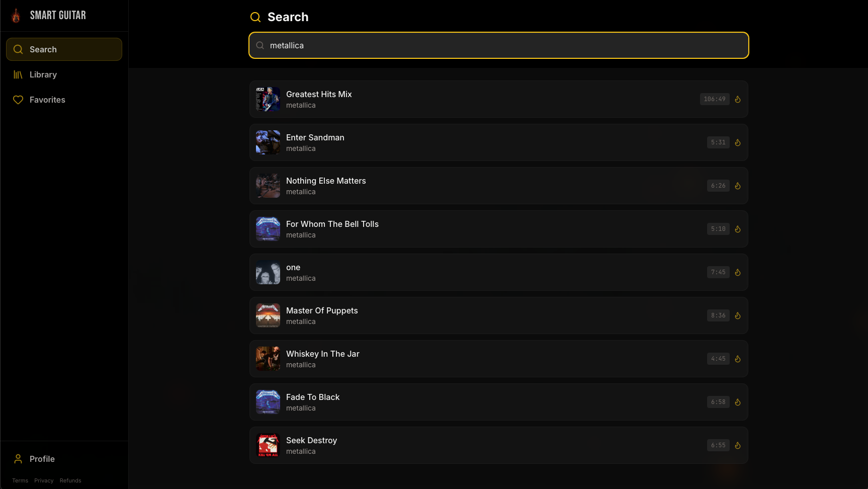Select the Nothing Else Matters track row
This screenshot has height=489, width=868.
coord(498,185)
